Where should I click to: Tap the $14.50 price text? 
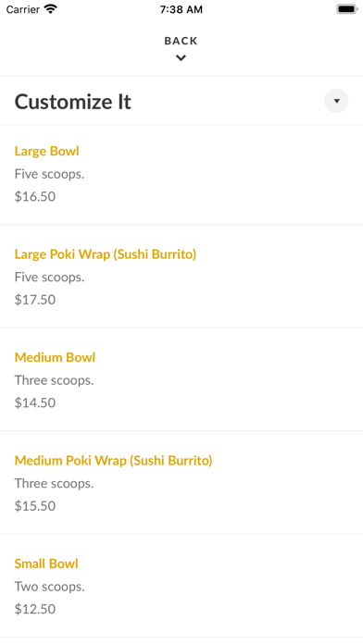pyautogui.click(x=35, y=402)
